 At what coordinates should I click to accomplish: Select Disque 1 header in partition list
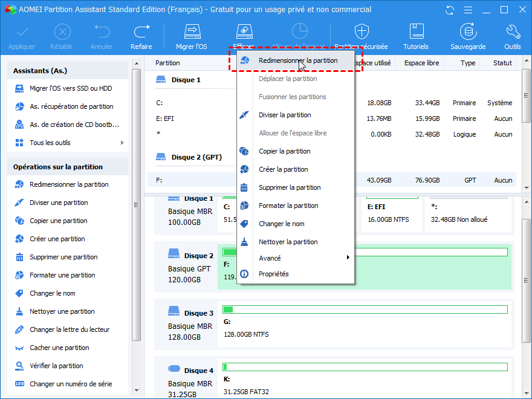coord(186,80)
